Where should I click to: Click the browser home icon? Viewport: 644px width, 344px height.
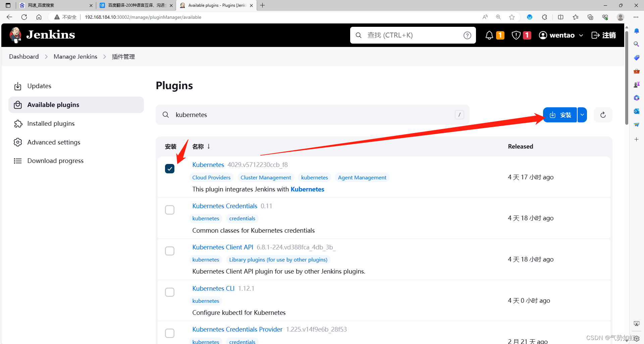click(x=39, y=17)
